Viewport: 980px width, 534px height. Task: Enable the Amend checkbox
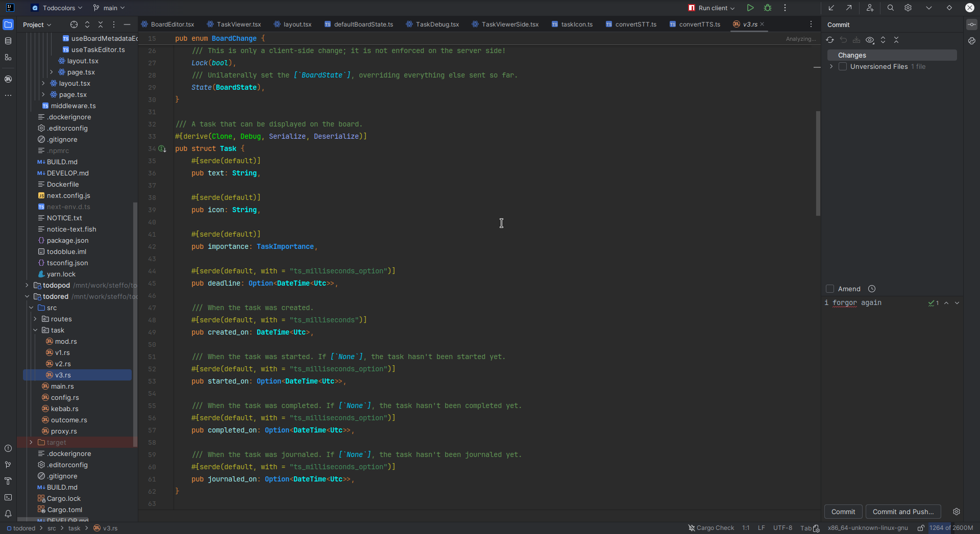830,289
